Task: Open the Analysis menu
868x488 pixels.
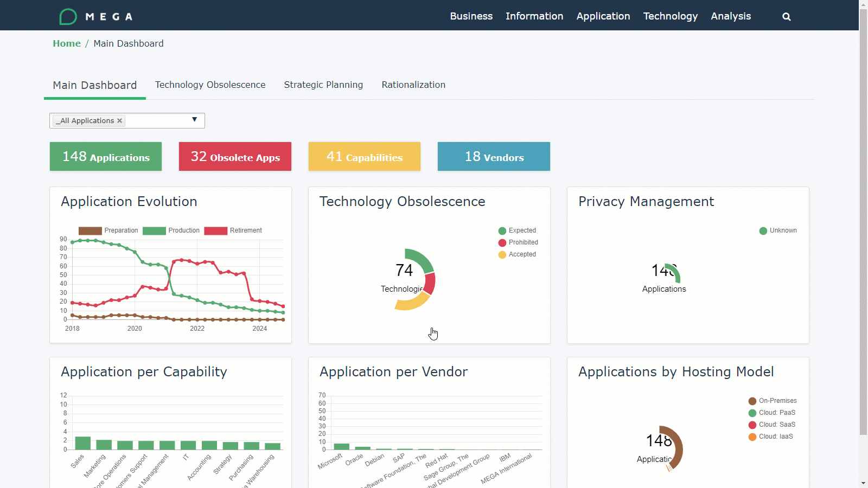Action: point(731,16)
